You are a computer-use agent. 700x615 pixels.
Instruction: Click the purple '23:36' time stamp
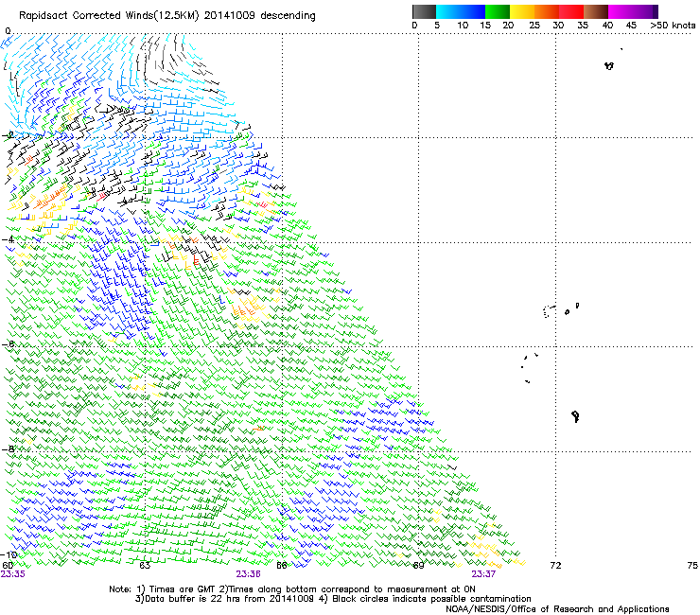248,574
